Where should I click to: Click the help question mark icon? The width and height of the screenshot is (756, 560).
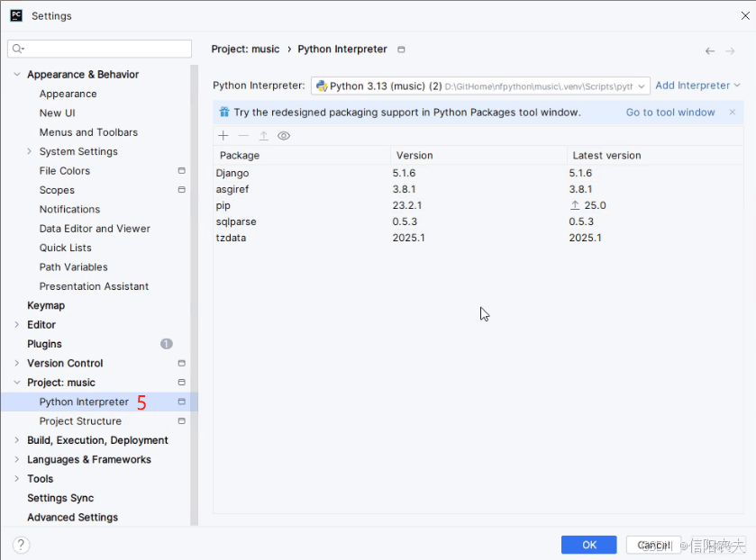point(22,545)
